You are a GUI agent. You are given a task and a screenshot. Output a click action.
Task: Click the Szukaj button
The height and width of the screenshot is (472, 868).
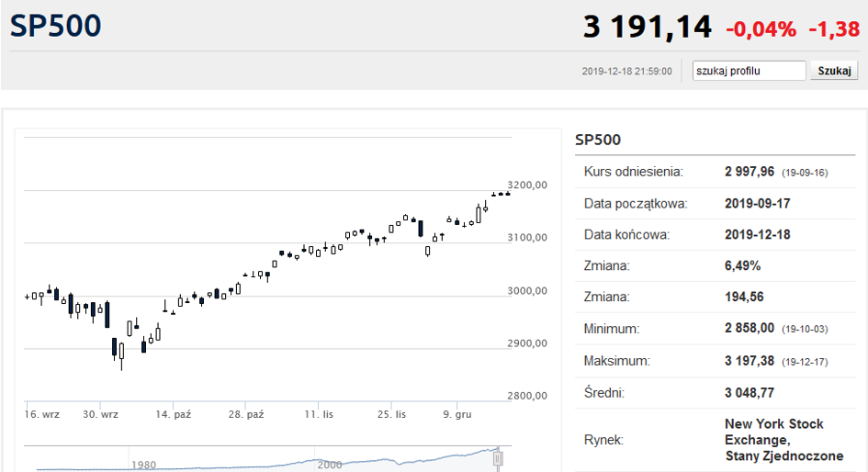tap(834, 71)
